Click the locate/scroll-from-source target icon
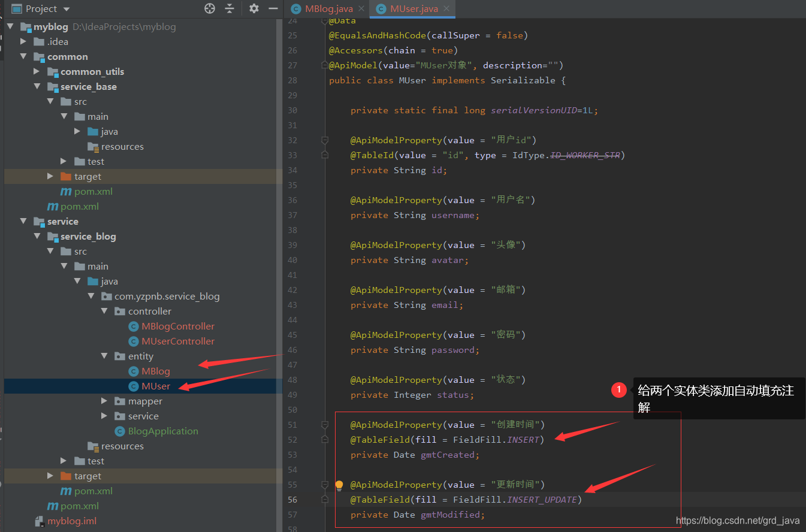 point(210,8)
